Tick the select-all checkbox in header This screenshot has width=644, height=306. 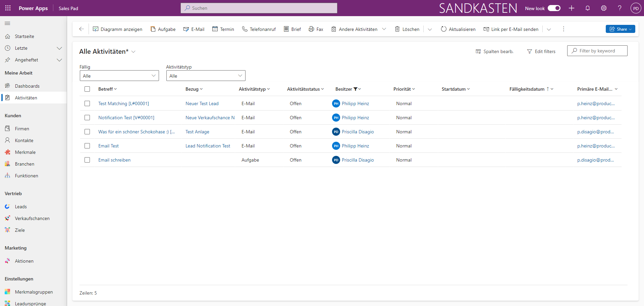[x=87, y=89]
